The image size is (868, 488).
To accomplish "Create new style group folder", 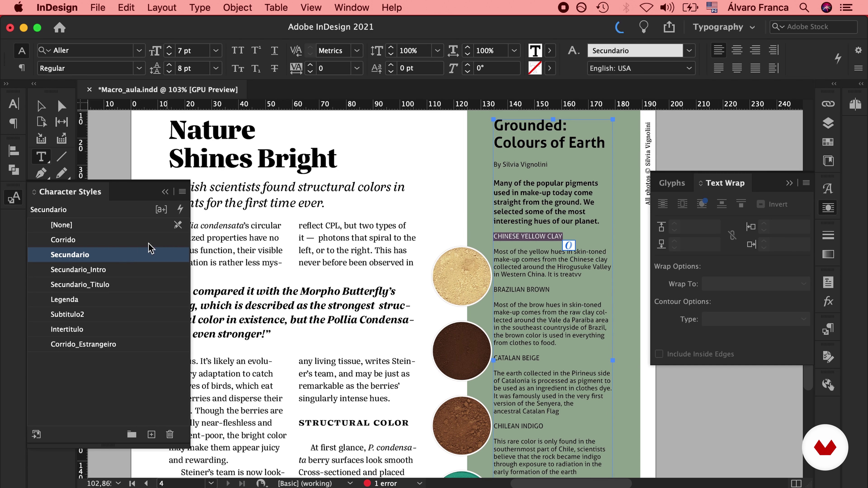I will [x=132, y=434].
